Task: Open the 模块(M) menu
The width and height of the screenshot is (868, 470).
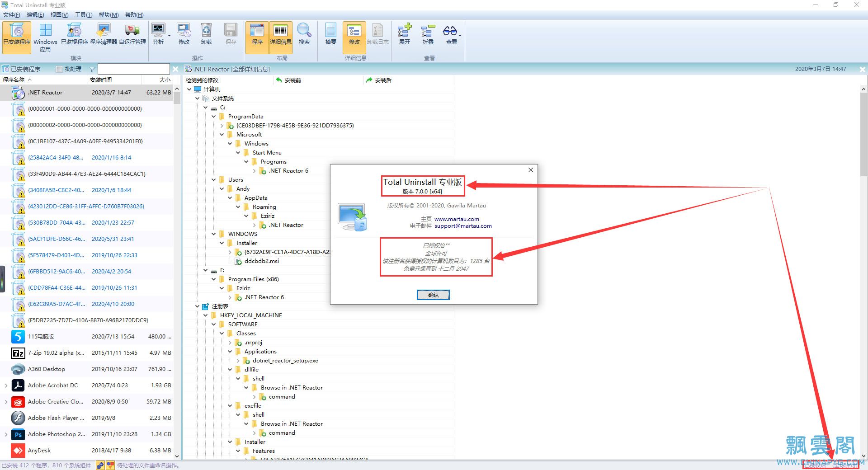Action: 108,15
